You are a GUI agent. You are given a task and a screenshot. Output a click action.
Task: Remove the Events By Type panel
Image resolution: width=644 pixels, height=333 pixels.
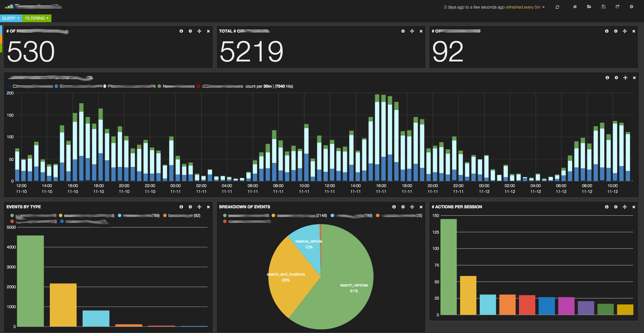coord(208,207)
